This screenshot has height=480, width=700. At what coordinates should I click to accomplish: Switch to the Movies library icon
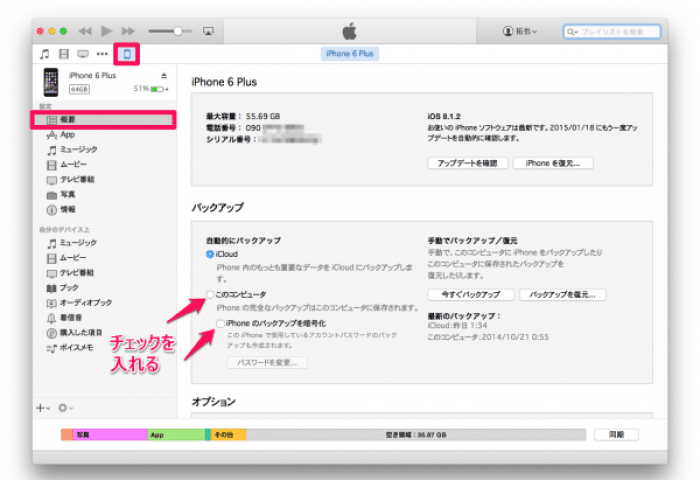tap(64, 54)
